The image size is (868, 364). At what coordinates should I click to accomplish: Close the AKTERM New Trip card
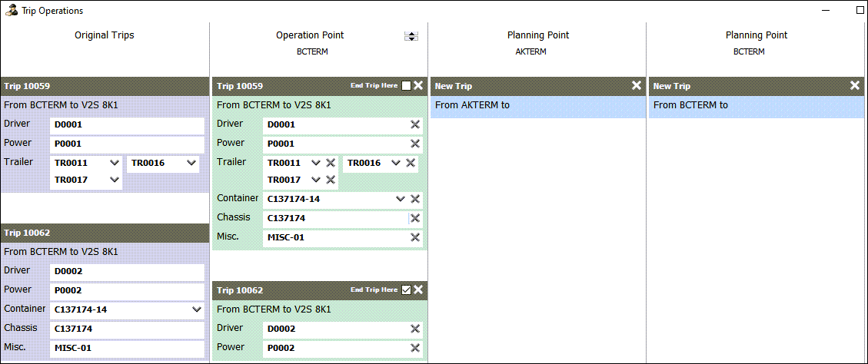(637, 85)
